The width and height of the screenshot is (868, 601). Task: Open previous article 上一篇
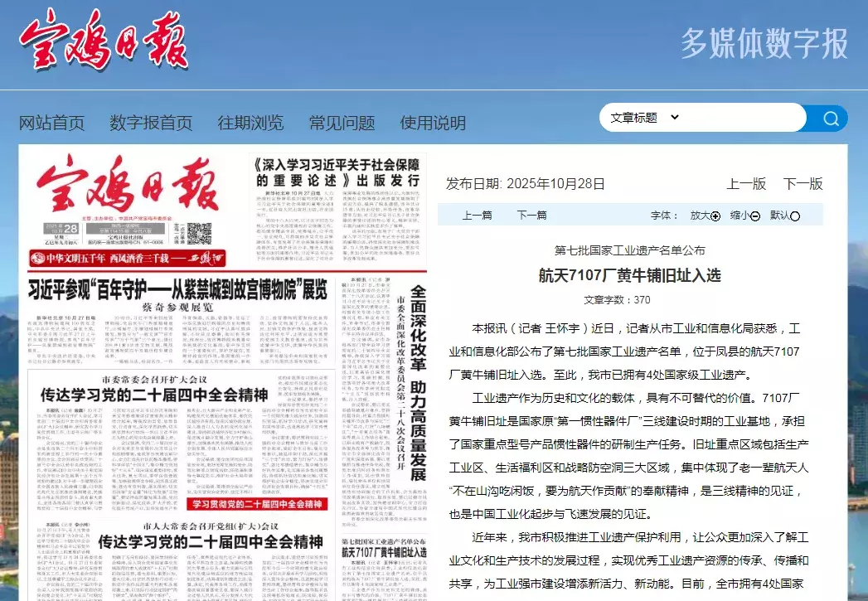tap(477, 216)
